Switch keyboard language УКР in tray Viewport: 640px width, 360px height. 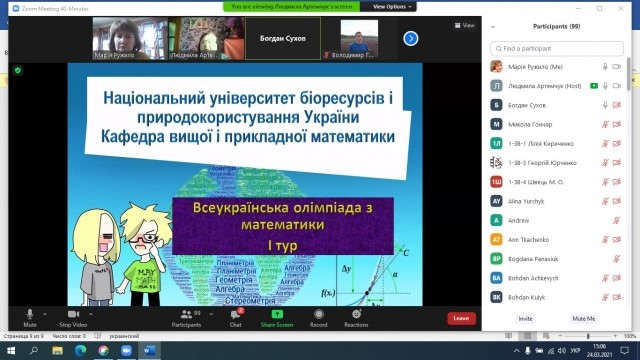(x=575, y=351)
